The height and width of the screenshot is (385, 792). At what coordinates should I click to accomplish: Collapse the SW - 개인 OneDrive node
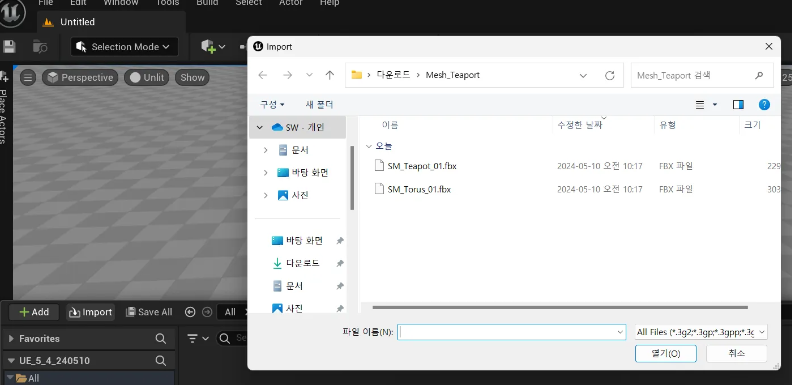coord(260,127)
